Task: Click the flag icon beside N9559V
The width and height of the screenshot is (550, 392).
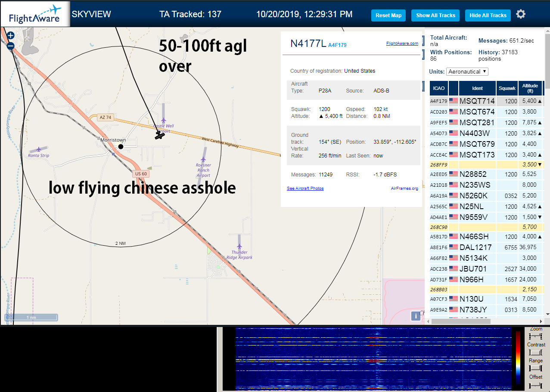Action: pyautogui.click(x=454, y=217)
